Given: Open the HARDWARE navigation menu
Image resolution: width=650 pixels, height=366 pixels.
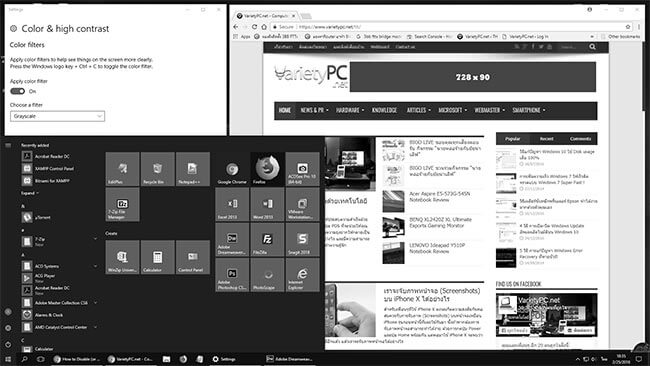Looking at the screenshot, I should click(350, 110).
